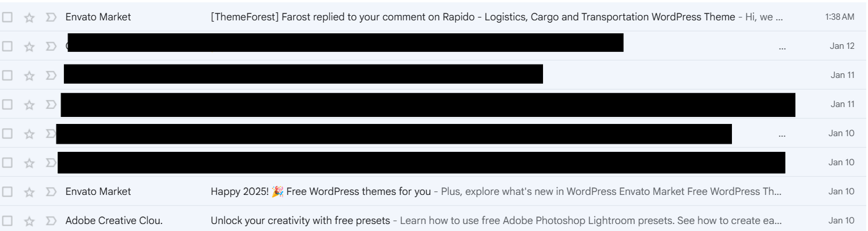Toggle importance marker on Adobe Creative Cloud email

(51, 221)
